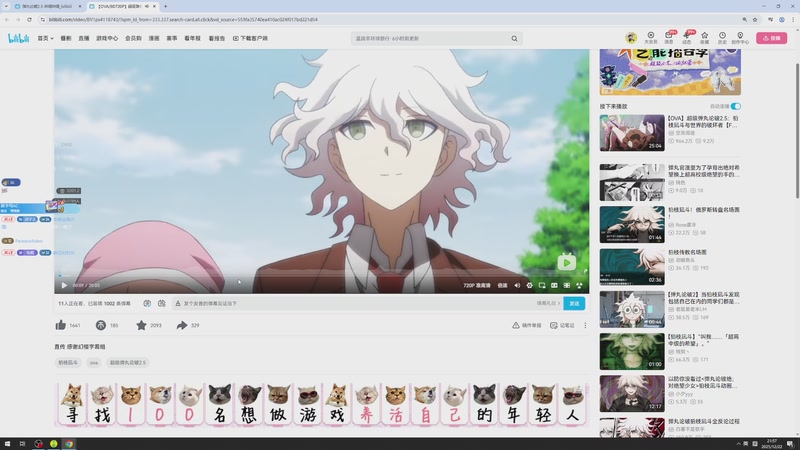Focus the danmaku comment input

point(357,303)
